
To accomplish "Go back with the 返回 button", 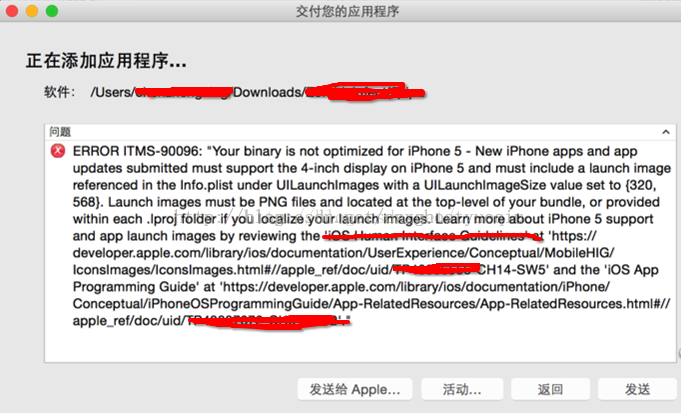I will (550, 389).
